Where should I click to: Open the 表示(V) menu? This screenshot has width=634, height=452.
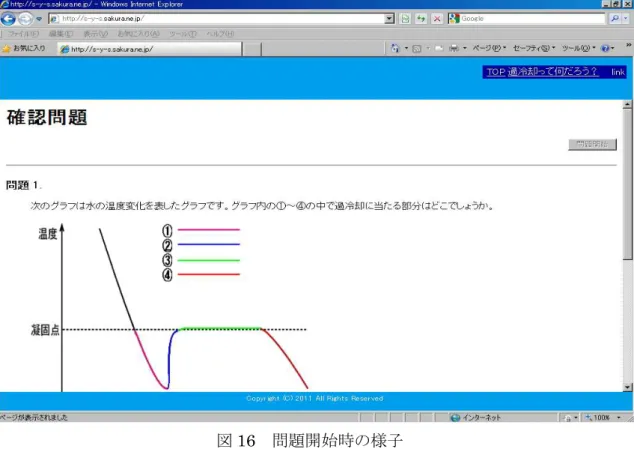(x=95, y=34)
